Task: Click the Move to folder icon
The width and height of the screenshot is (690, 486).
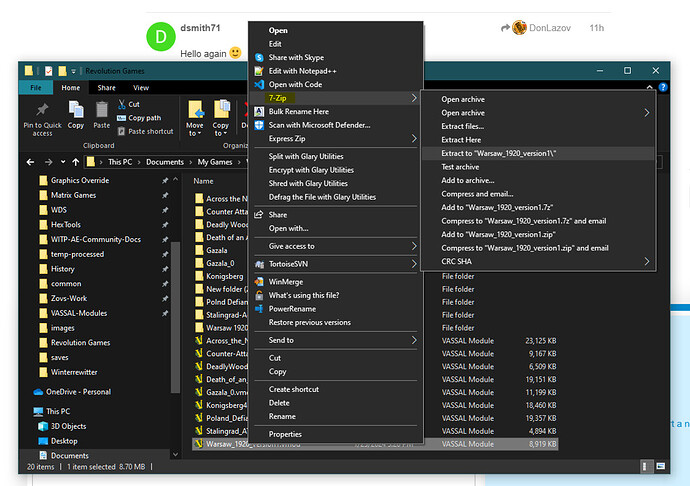Action: (x=195, y=110)
